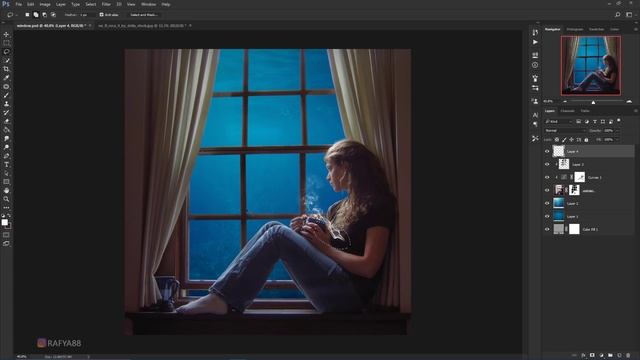The width and height of the screenshot is (640, 360).
Task: Select the Clone Stamp tool
Action: point(6,104)
